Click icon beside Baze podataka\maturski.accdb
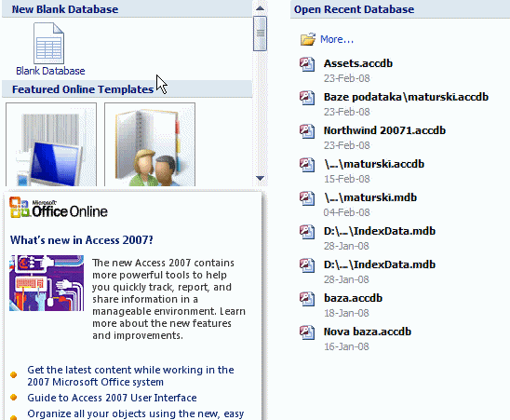 click(307, 98)
